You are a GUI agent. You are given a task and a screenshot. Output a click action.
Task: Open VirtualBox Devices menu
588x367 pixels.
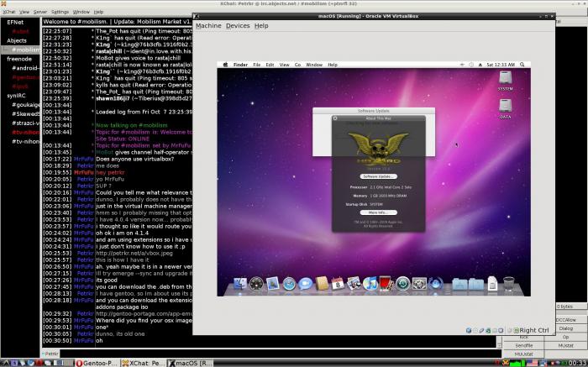coord(238,26)
